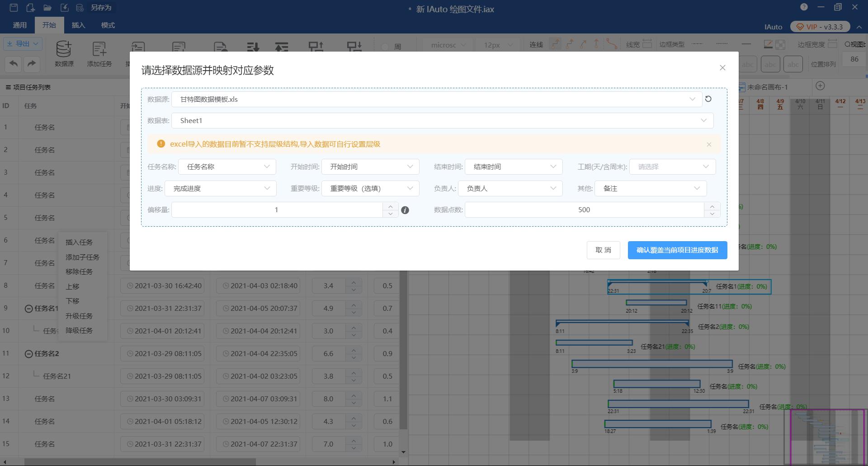This screenshot has width=868, height=466.
Task: Click the save file icon in title bar
Action: pos(14,7)
